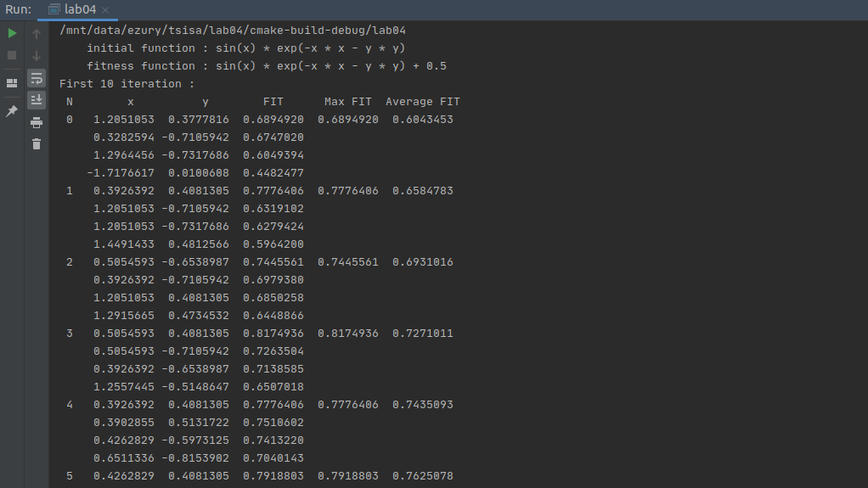
Task: Click Max FIT value 0.7445561
Action: point(347,261)
